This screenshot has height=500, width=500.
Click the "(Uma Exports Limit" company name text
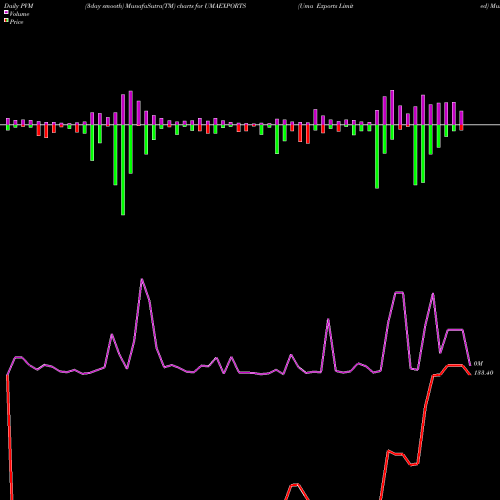pos(325,6)
